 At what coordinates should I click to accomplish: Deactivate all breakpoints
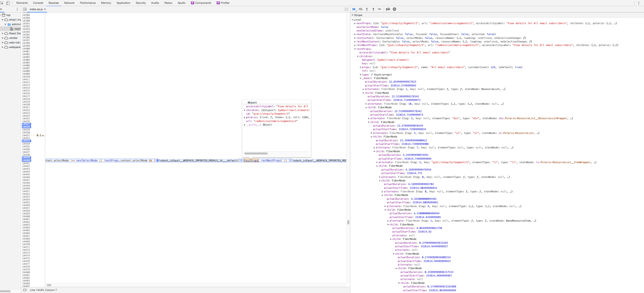[388, 9]
